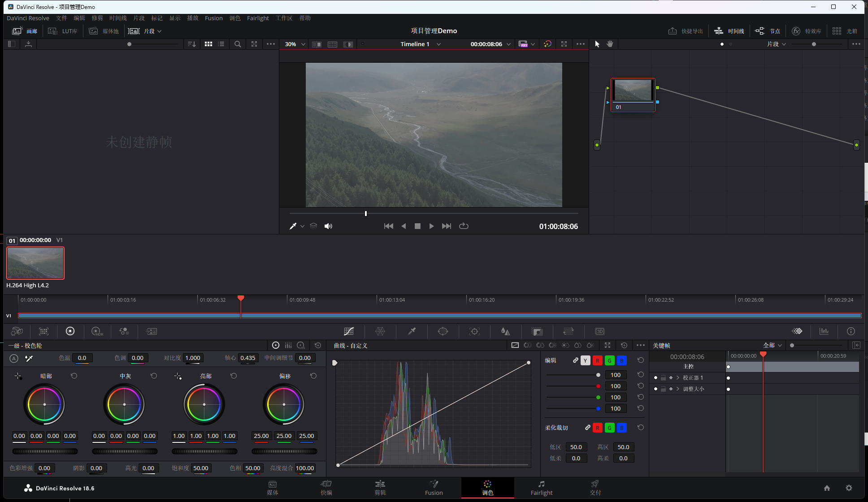
Task: Click the 暗部 color wheel
Action: point(44,404)
